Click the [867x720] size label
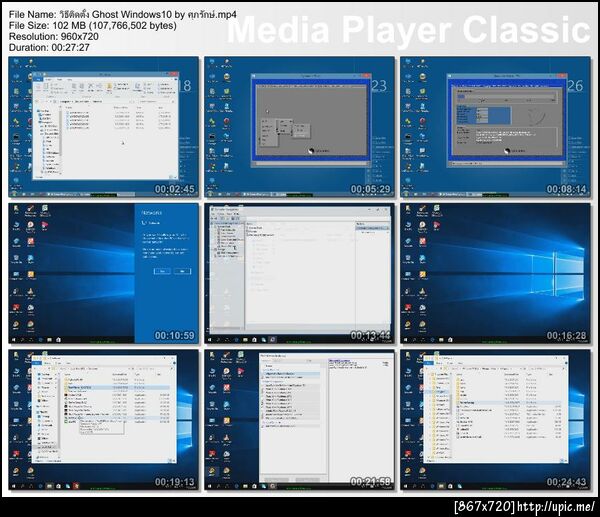The height and width of the screenshot is (517, 600). pyautogui.click(x=484, y=507)
